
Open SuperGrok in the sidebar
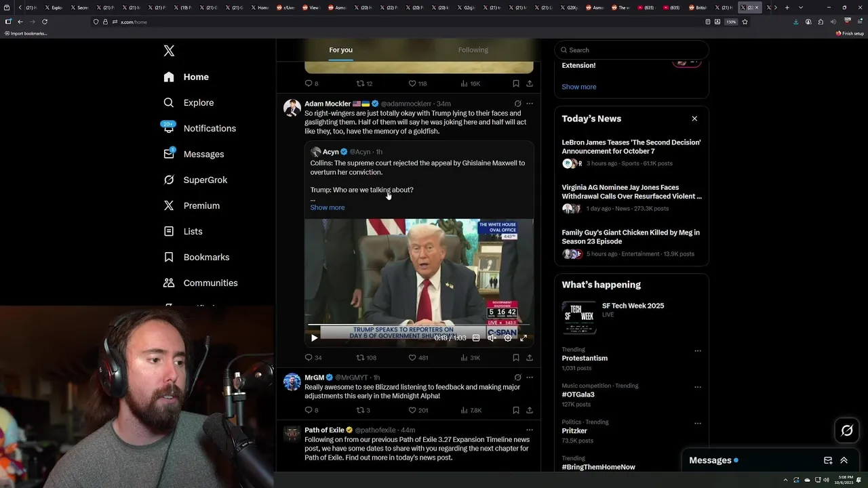pyautogui.click(x=196, y=180)
